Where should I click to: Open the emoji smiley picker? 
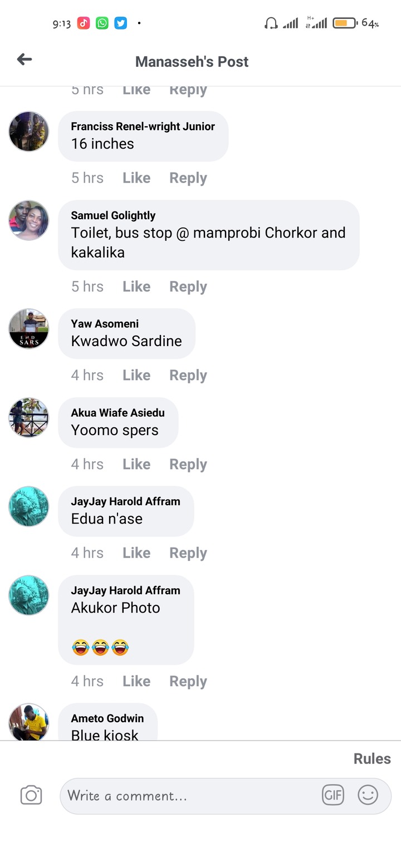tap(368, 795)
